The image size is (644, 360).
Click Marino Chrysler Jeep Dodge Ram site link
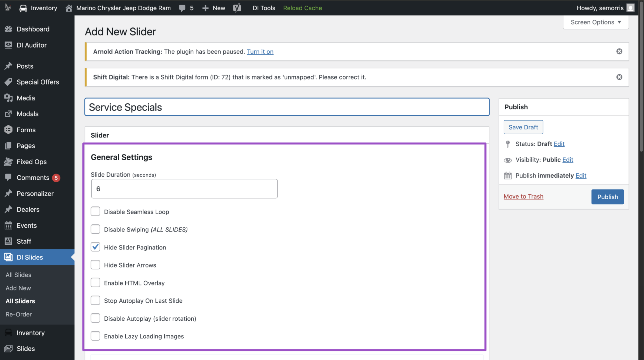[x=124, y=8]
